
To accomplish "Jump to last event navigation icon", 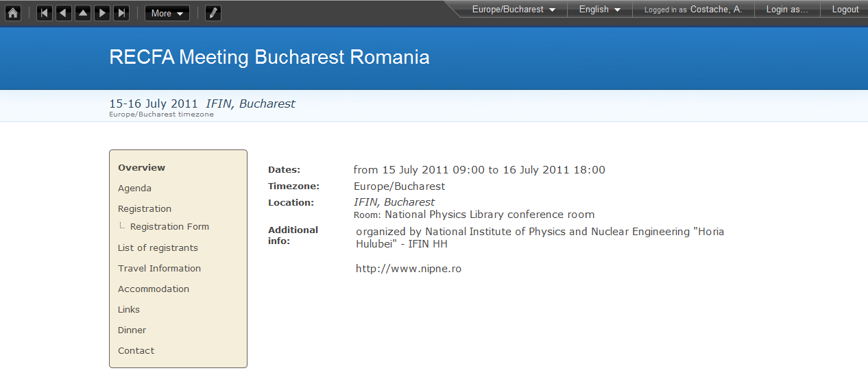I will [x=121, y=13].
